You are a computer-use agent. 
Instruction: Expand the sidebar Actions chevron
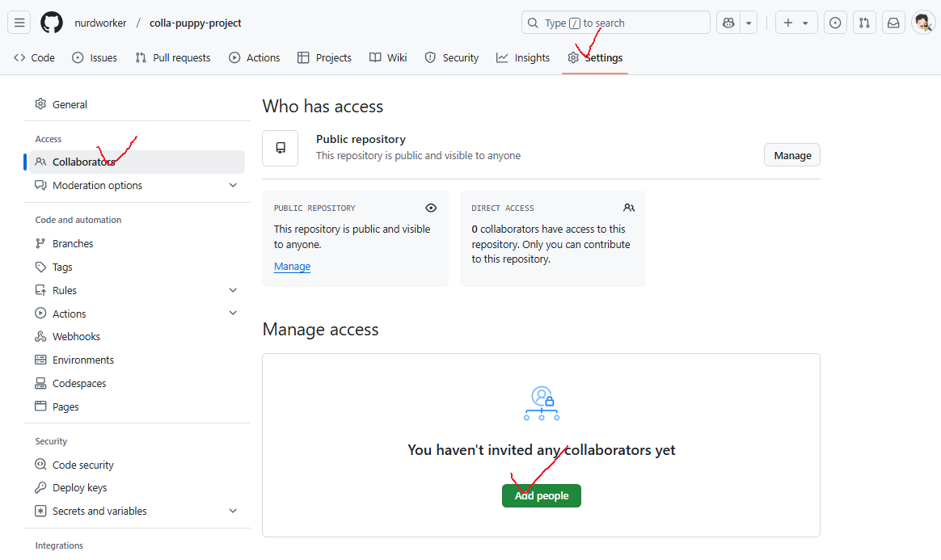233,313
